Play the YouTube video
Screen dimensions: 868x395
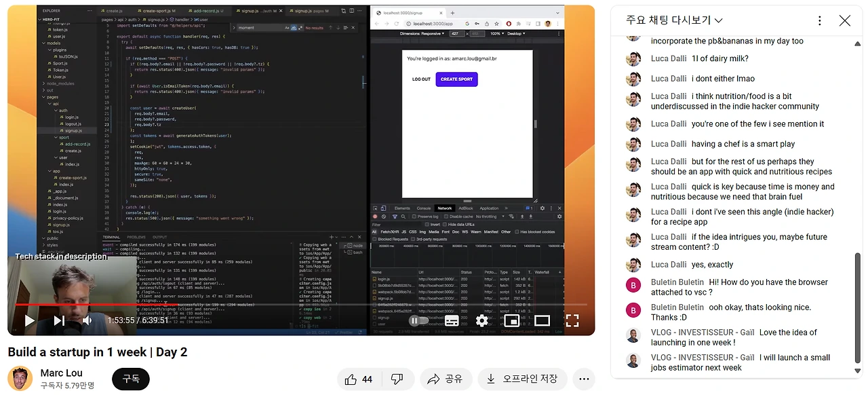tap(30, 320)
